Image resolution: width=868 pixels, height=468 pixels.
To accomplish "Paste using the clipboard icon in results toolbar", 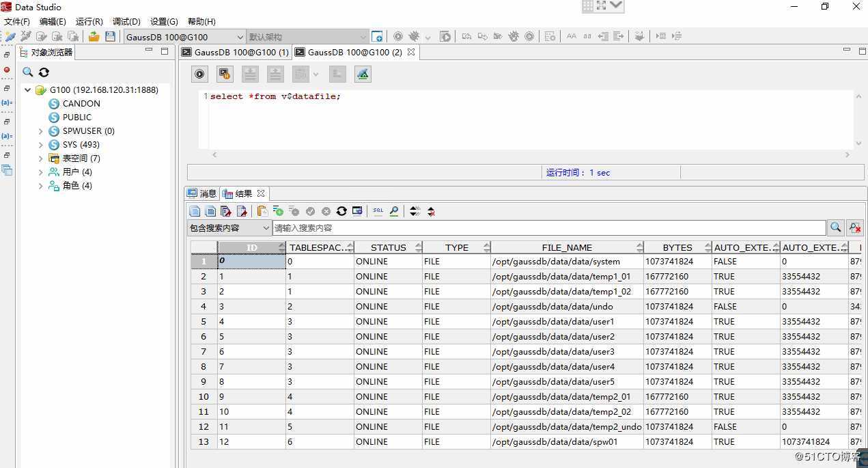I will pyautogui.click(x=262, y=211).
